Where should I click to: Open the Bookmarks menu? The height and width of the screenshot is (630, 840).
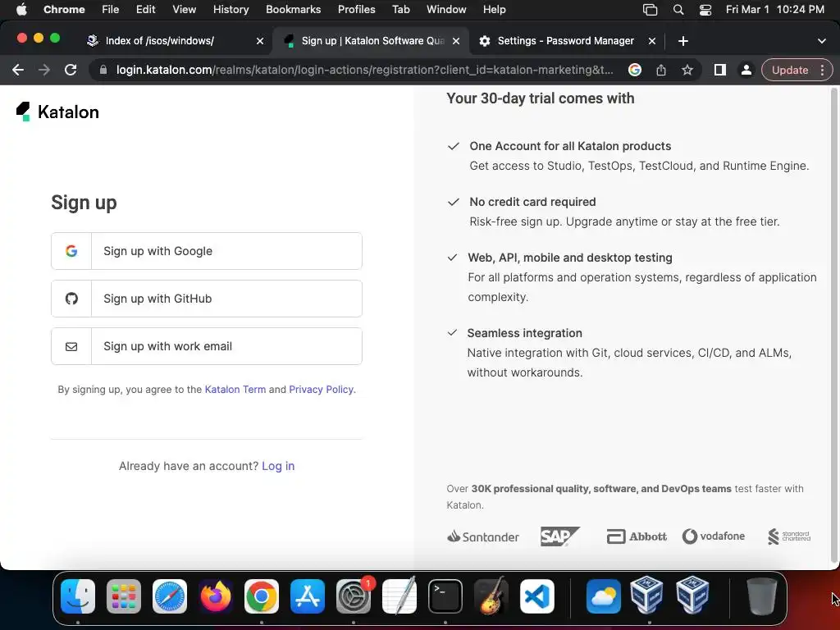(293, 9)
